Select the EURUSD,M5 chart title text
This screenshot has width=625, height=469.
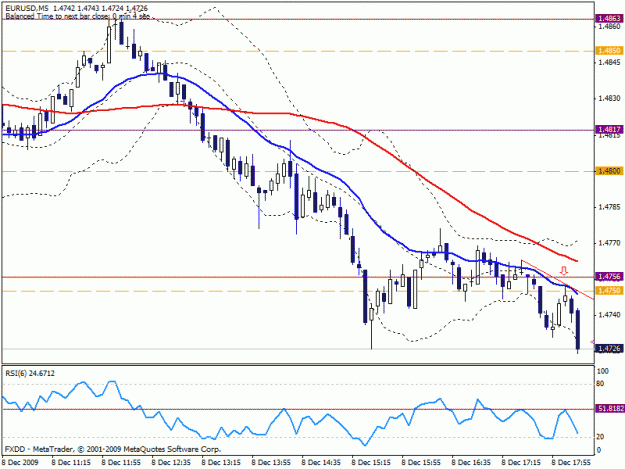pyautogui.click(x=27, y=8)
